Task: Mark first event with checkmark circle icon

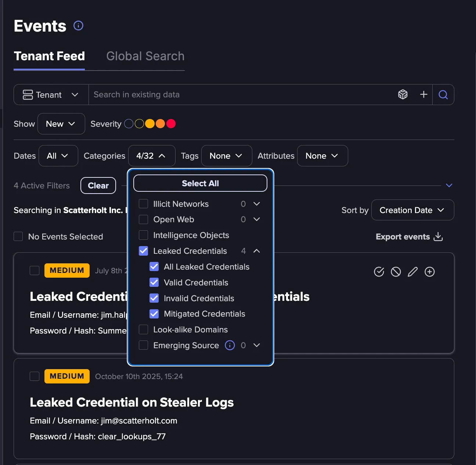Action: click(x=379, y=272)
